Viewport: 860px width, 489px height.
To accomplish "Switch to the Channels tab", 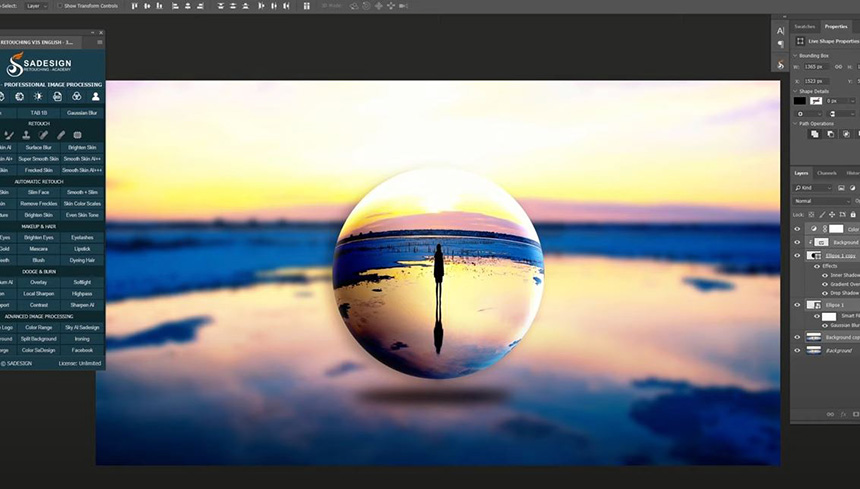I will pos(827,173).
